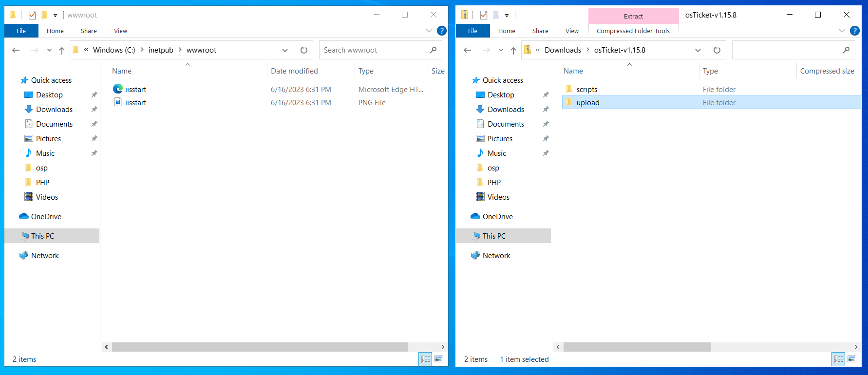Image resolution: width=868 pixels, height=375 pixels.
Task: Open help in osTicket-v1.15.8 window
Action: point(855,31)
